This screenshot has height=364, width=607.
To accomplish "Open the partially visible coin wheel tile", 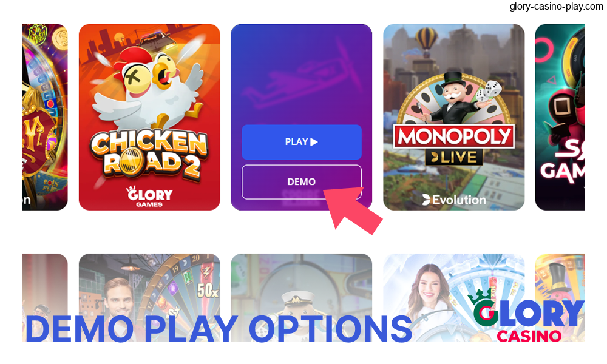I will (44, 117).
